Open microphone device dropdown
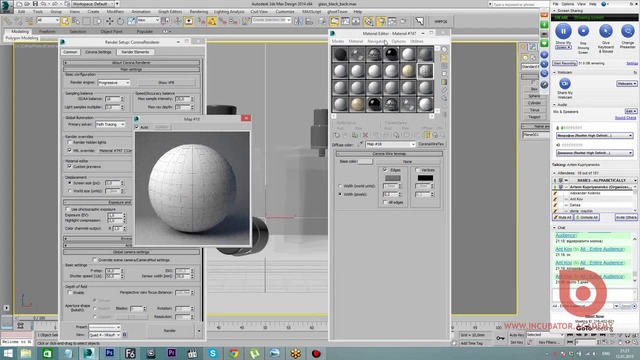The width and height of the screenshot is (640, 360). click(595, 135)
